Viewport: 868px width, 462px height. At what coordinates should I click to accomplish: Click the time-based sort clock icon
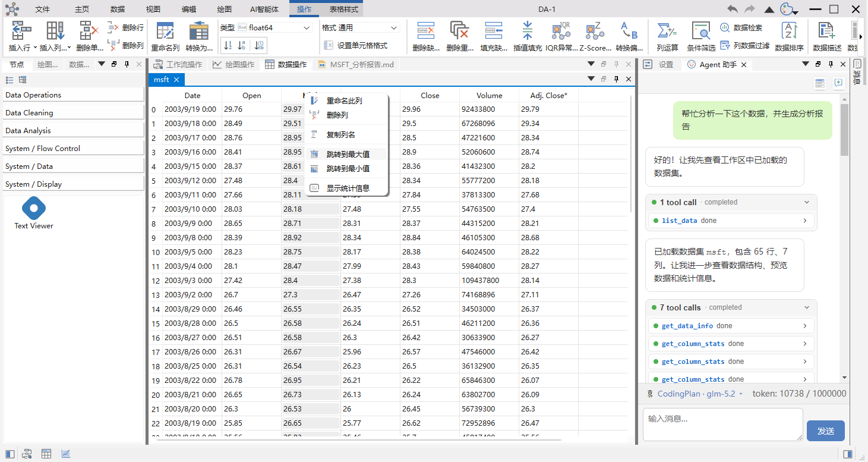click(259, 45)
